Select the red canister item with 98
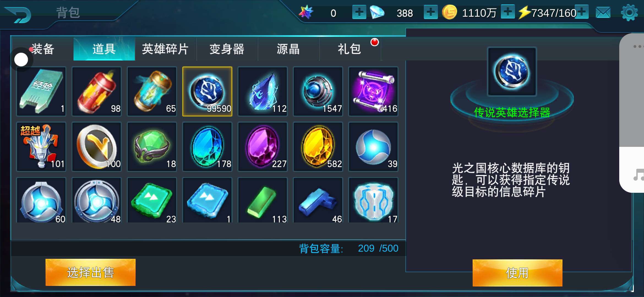The image size is (644, 297). [97, 91]
